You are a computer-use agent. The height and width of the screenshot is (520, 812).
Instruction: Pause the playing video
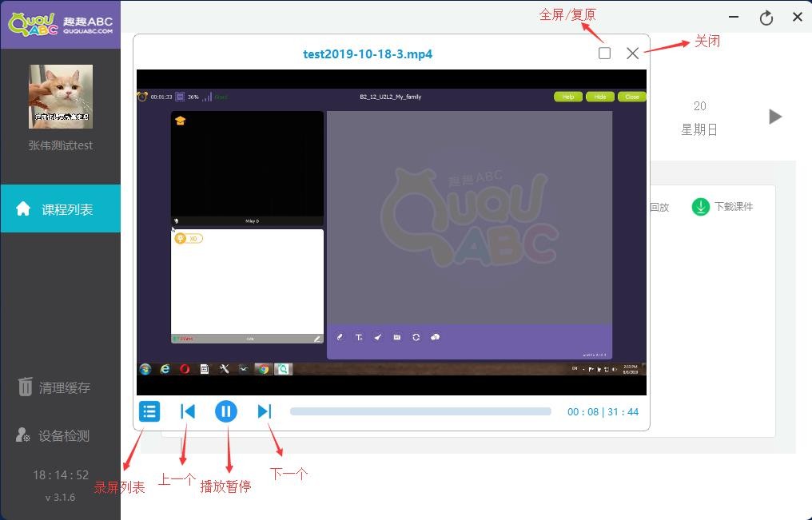226,411
